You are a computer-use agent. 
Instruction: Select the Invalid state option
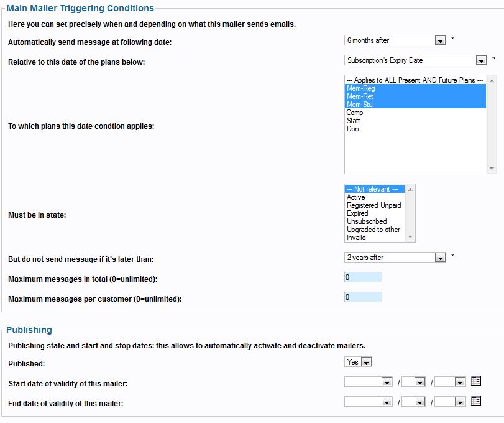[375, 238]
